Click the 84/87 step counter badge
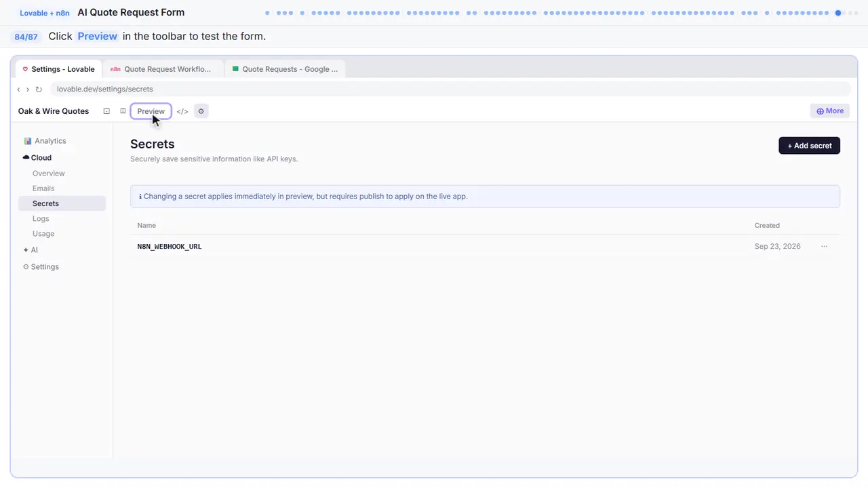The height and width of the screenshot is (488, 868). (x=26, y=37)
